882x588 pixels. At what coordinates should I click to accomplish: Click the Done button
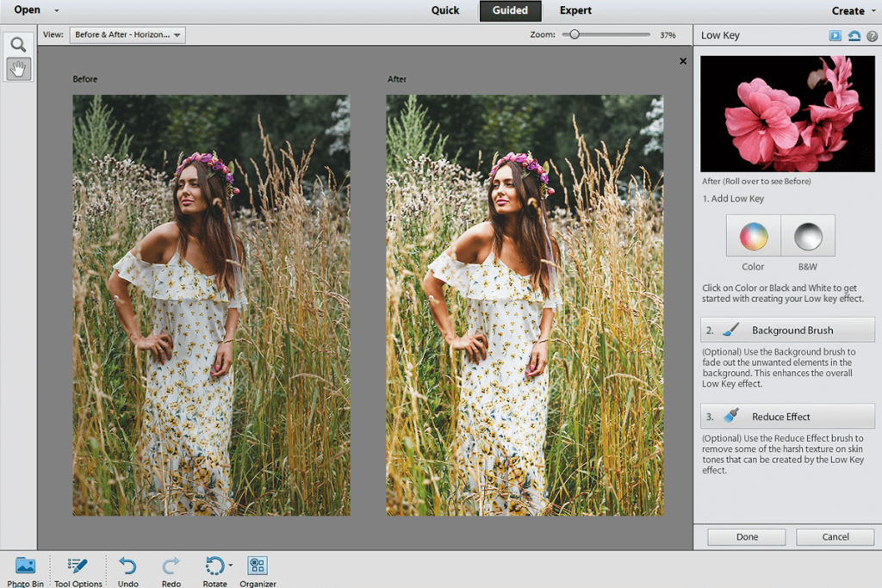click(746, 536)
